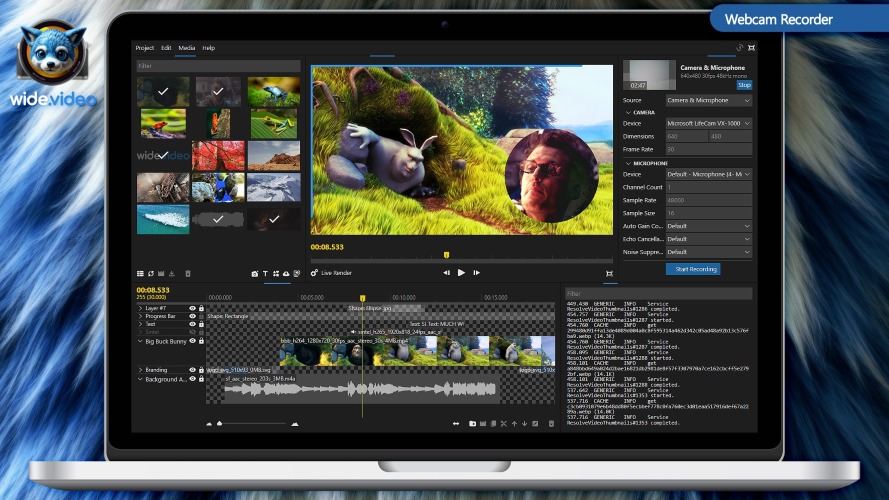
Task: Step back one frame in preview
Action: coord(446,273)
